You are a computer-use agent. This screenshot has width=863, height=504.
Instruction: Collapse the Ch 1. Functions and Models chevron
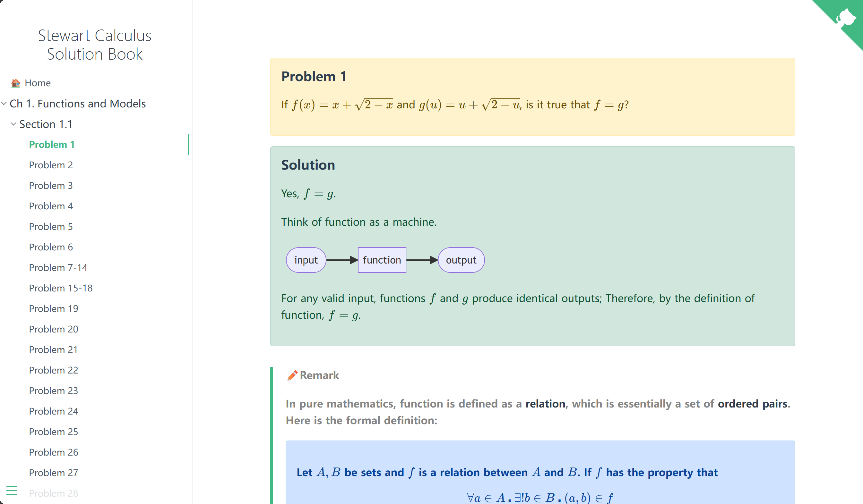point(4,103)
